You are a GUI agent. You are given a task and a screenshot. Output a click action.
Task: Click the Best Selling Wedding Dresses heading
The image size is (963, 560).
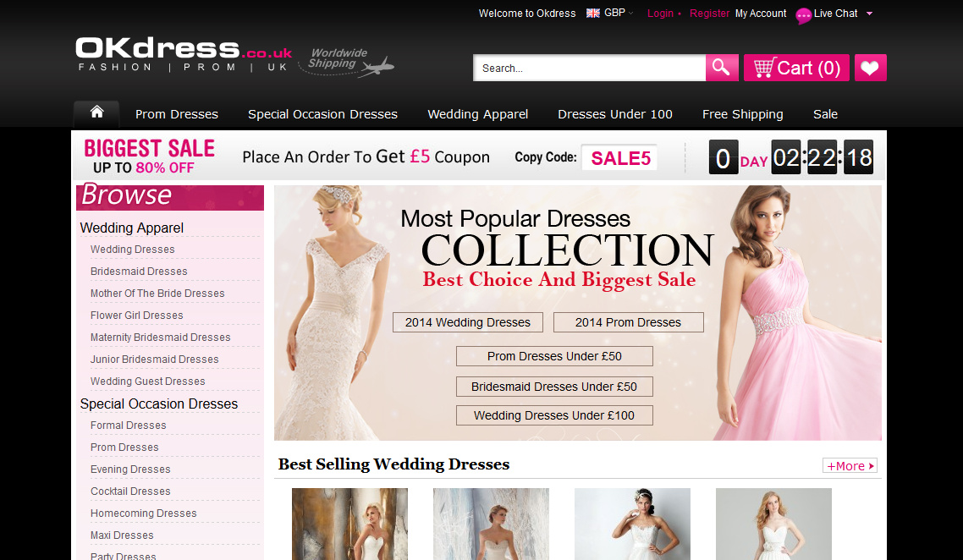coord(393,464)
